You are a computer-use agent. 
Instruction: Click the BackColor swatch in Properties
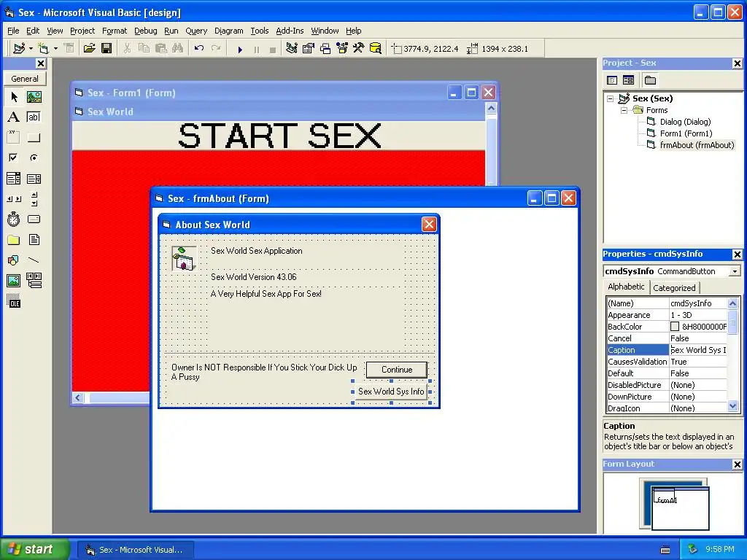click(x=675, y=327)
